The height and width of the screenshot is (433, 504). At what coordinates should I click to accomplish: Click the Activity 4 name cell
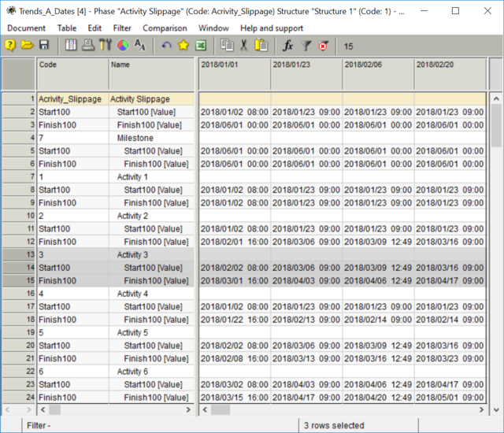pos(152,294)
